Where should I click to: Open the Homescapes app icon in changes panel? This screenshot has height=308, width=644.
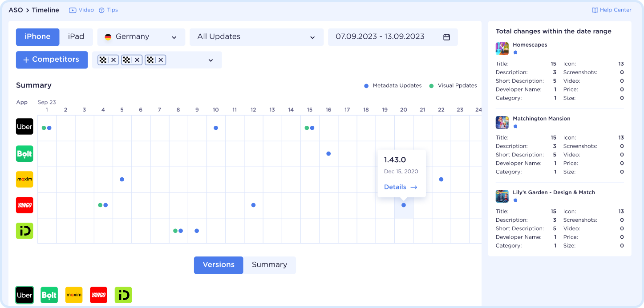click(502, 48)
